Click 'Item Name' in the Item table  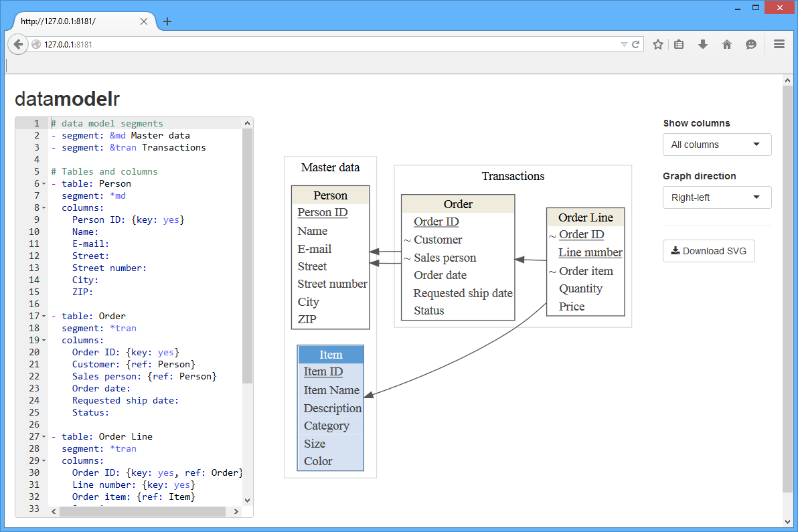(331, 391)
